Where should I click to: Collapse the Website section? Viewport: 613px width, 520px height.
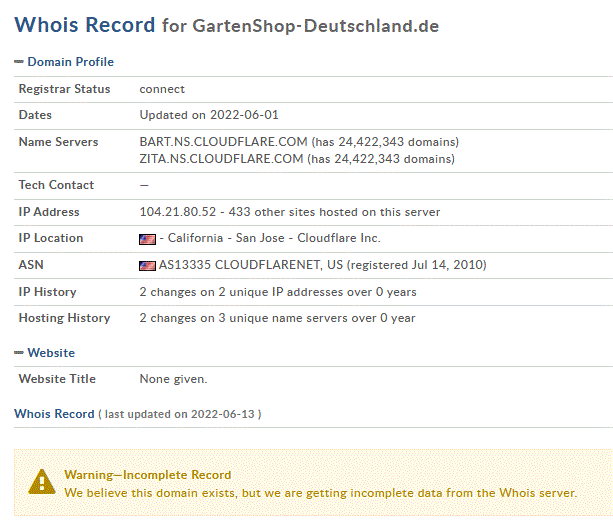(19, 353)
